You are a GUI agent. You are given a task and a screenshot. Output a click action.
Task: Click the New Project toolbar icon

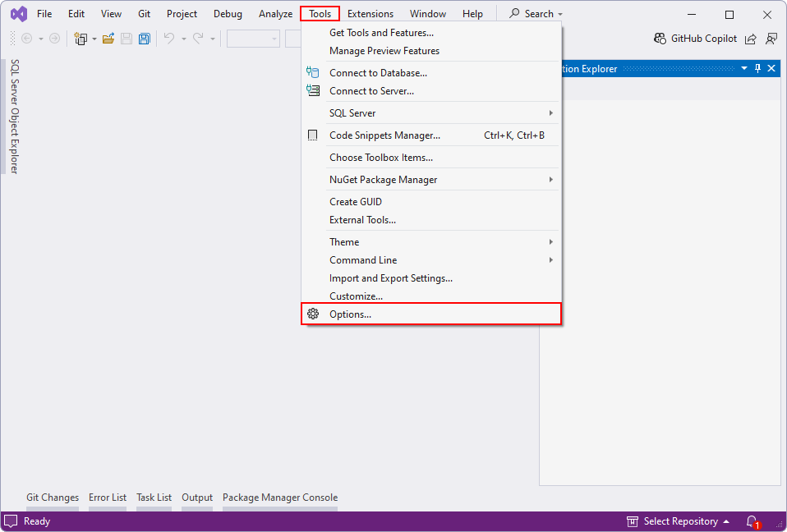(x=80, y=39)
